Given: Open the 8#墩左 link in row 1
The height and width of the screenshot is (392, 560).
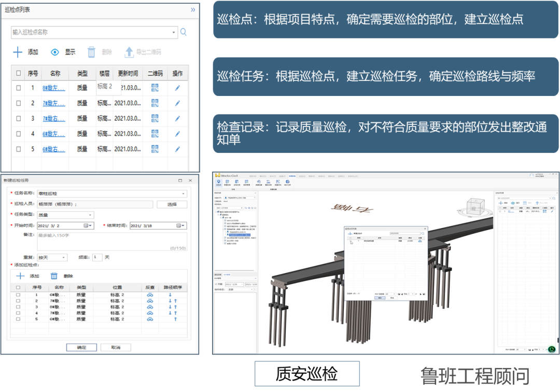Looking at the screenshot, I should pyautogui.click(x=54, y=88).
